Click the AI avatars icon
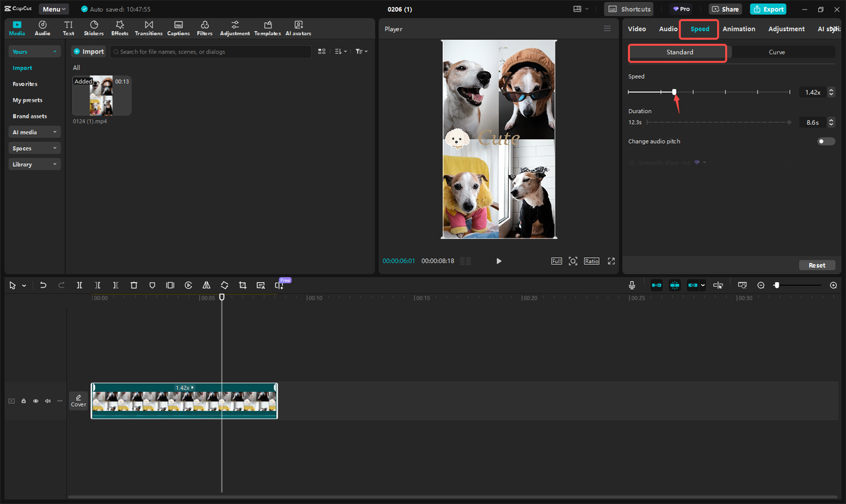Viewport: 846px width, 504px height. (x=297, y=27)
